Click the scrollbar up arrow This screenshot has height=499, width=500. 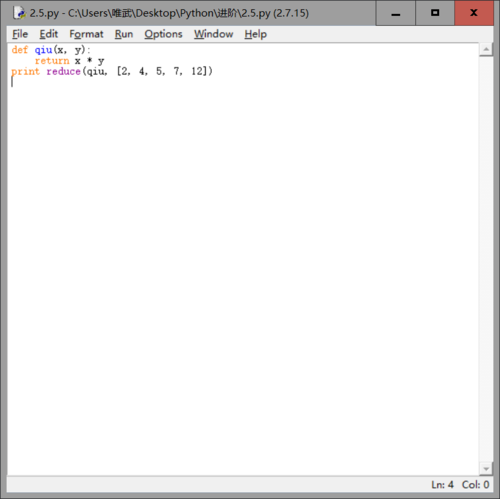click(486, 50)
